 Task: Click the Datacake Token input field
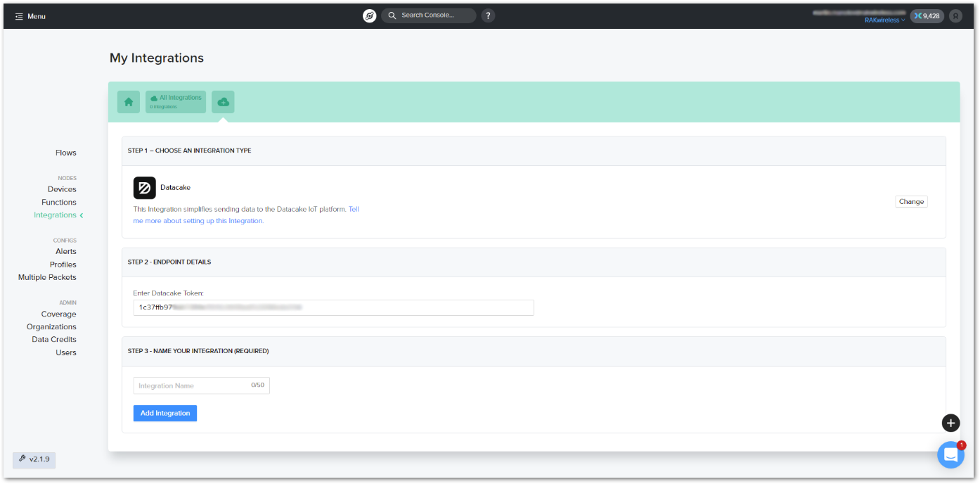tap(333, 307)
